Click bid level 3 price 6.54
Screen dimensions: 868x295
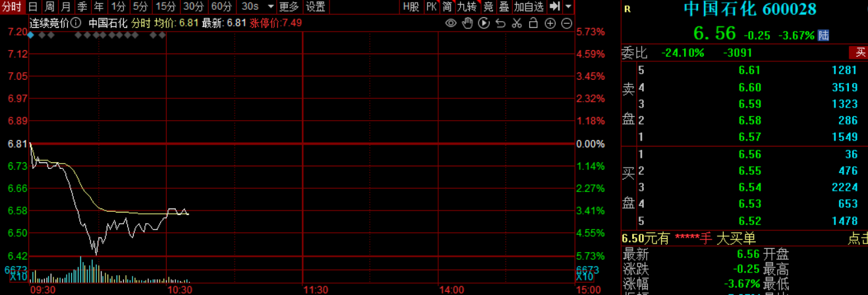point(750,187)
